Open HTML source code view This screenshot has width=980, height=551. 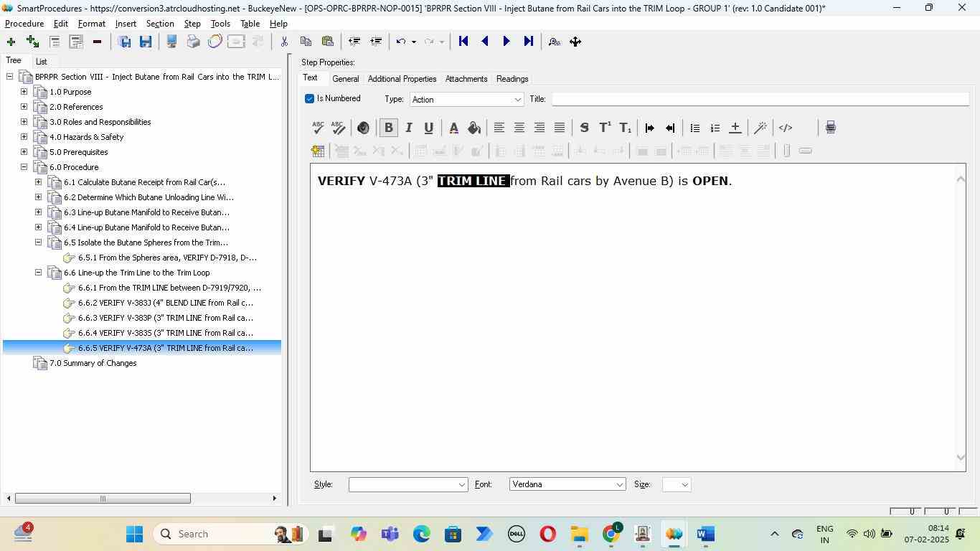[786, 128]
